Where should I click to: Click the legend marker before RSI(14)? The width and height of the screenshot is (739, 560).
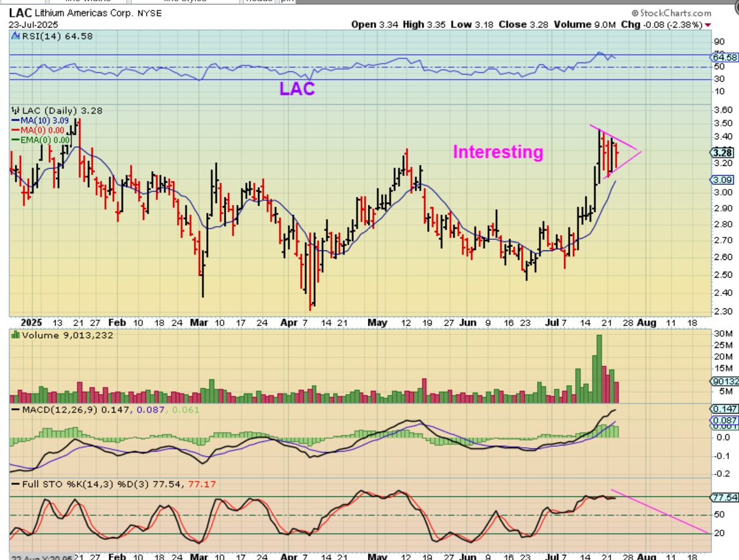(15, 36)
